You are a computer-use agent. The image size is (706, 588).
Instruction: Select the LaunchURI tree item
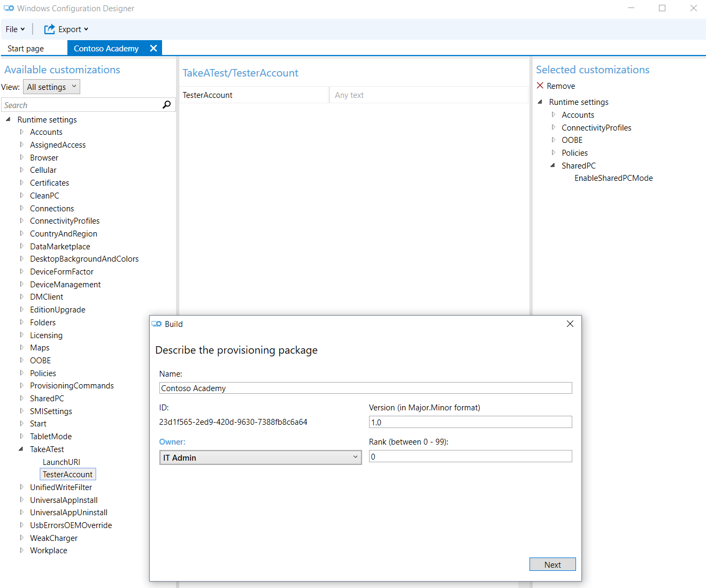pyautogui.click(x=62, y=462)
